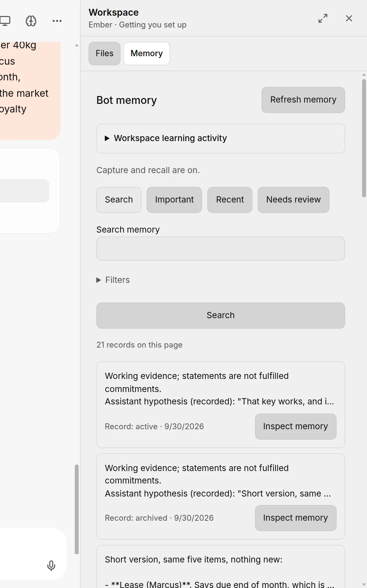Select the Memory tab
Viewport: 367px width, 588px height.
coord(147,54)
